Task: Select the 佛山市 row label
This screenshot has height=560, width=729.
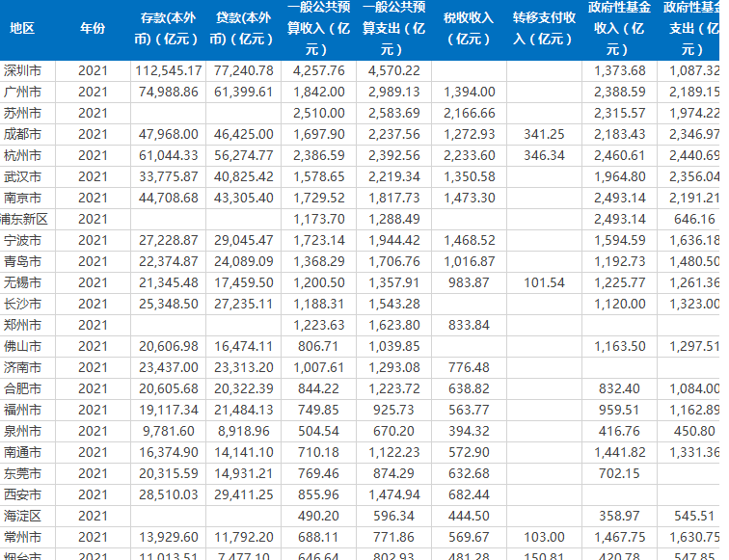Action: [x=22, y=347]
